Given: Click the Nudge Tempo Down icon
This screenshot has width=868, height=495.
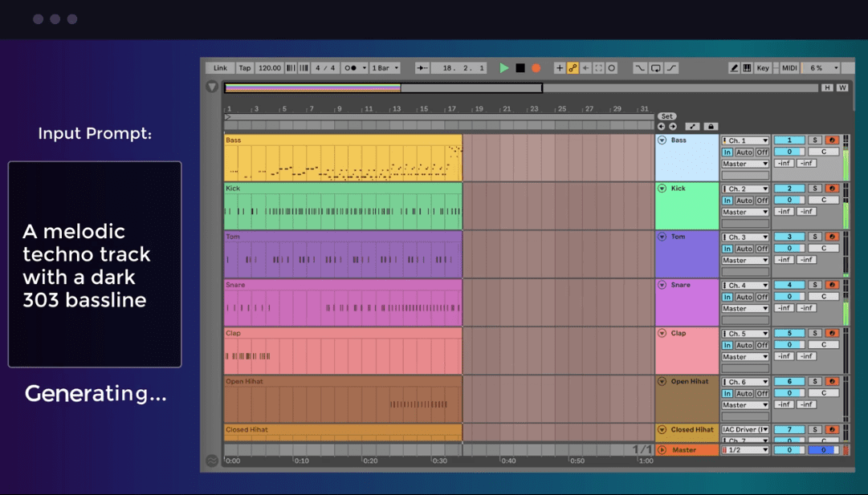Looking at the screenshot, I should click(291, 68).
